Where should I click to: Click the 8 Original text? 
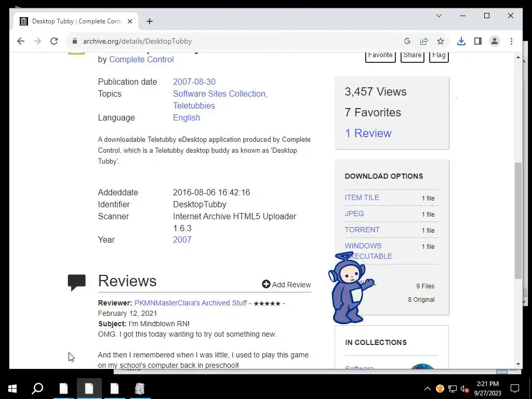tap(421, 300)
